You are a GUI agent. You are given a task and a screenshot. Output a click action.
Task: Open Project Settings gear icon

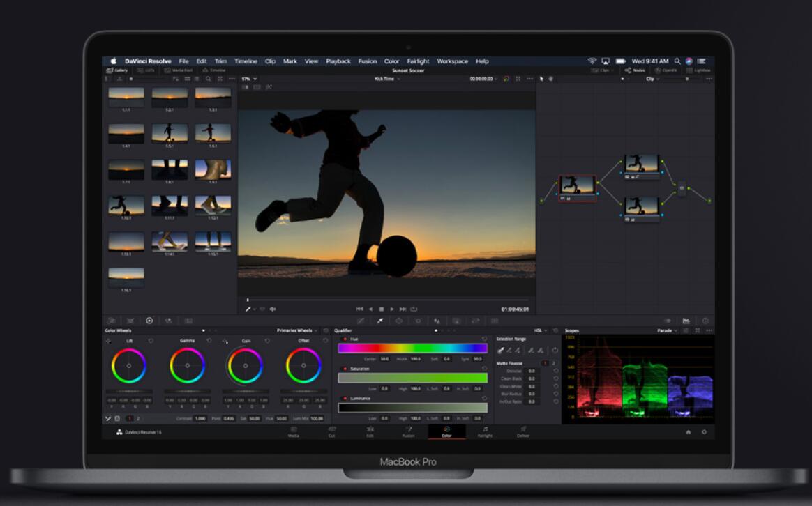[704, 432]
